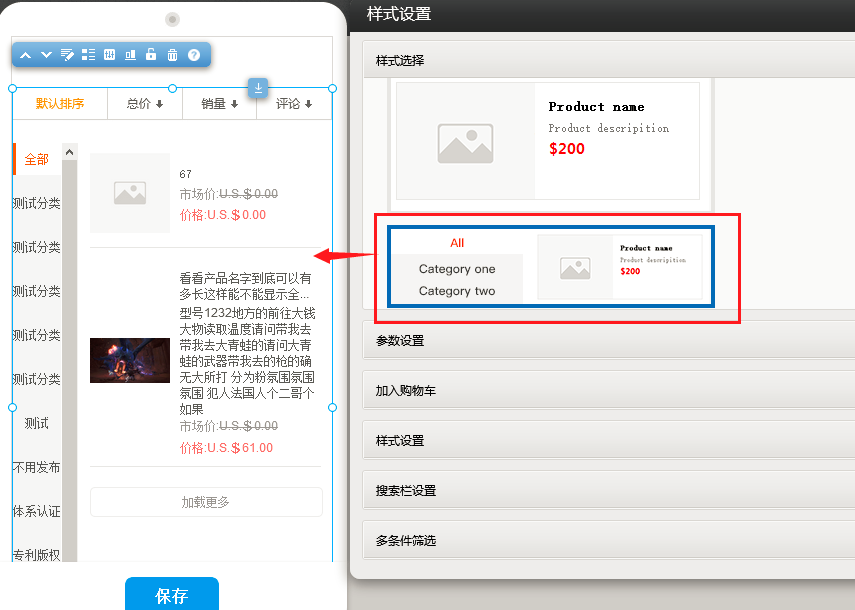Screen dimensions: 855x610
Task: Click the list layout icon in toolbar
Action: pos(88,55)
